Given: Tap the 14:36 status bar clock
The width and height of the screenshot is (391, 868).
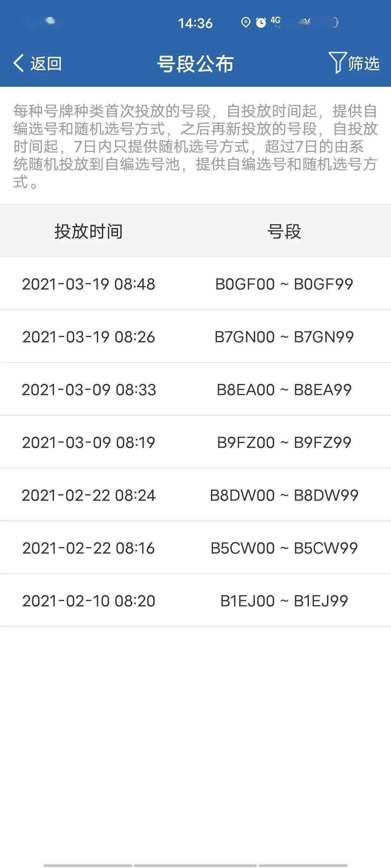Looking at the screenshot, I should (195, 23).
